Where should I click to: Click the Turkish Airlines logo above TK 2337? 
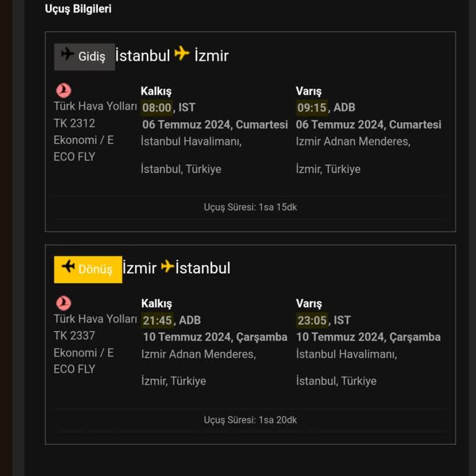tap(63, 303)
